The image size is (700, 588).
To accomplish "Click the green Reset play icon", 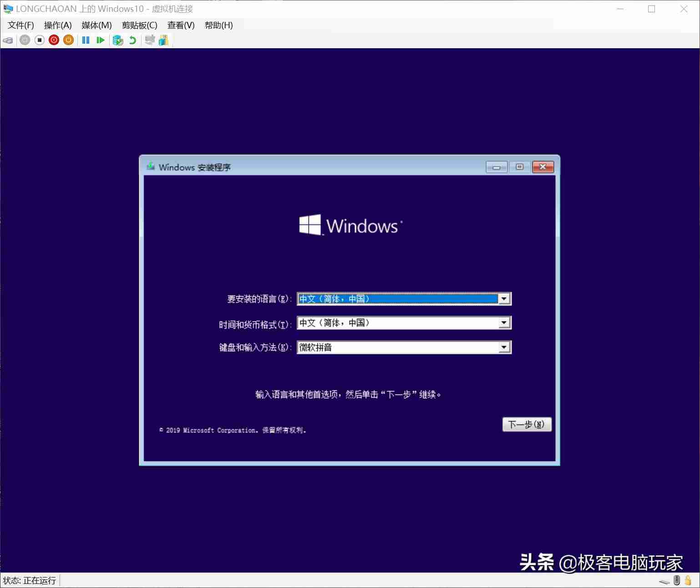I will [x=101, y=40].
